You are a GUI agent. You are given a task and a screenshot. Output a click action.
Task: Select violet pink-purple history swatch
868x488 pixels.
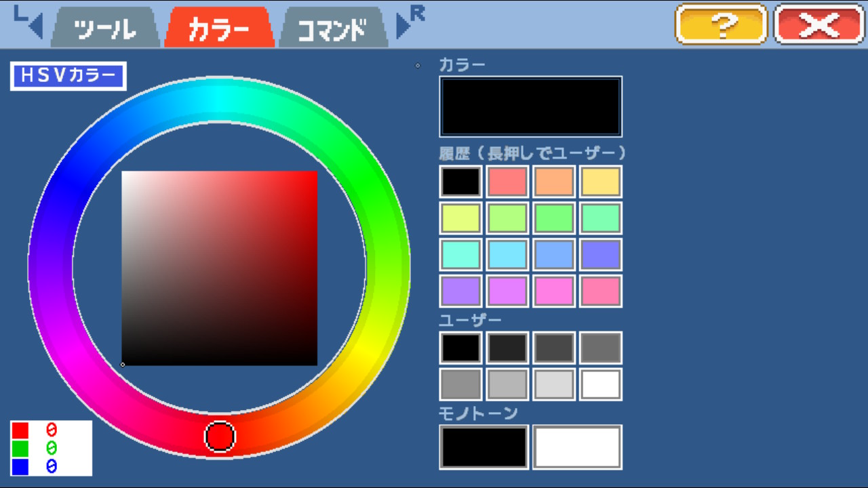coord(507,291)
